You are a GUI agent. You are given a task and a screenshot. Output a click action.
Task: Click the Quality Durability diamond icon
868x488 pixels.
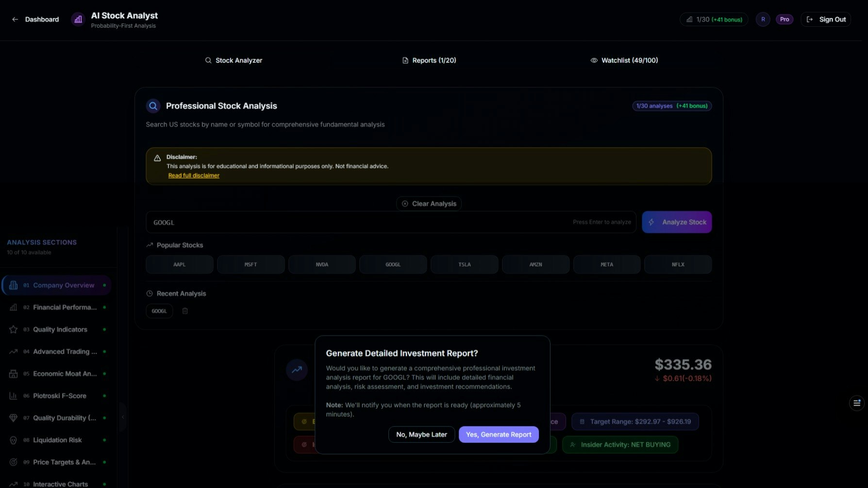click(14, 418)
